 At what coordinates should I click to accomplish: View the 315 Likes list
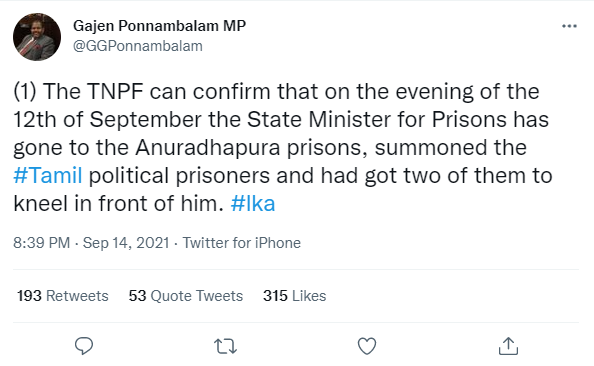(x=295, y=296)
